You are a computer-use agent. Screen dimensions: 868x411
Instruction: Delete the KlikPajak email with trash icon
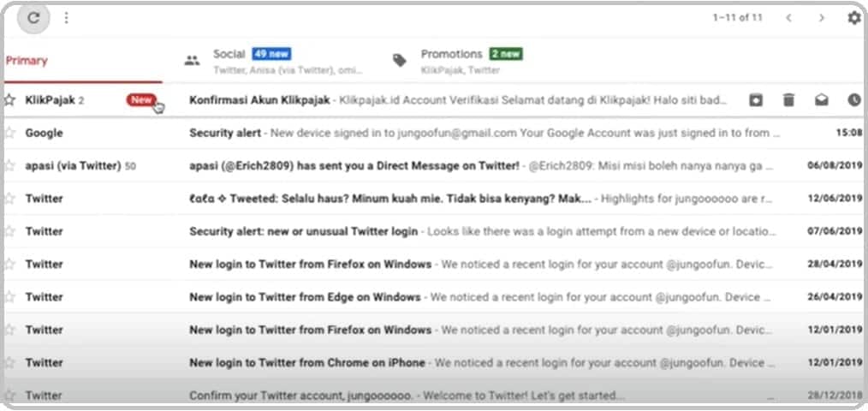click(788, 99)
